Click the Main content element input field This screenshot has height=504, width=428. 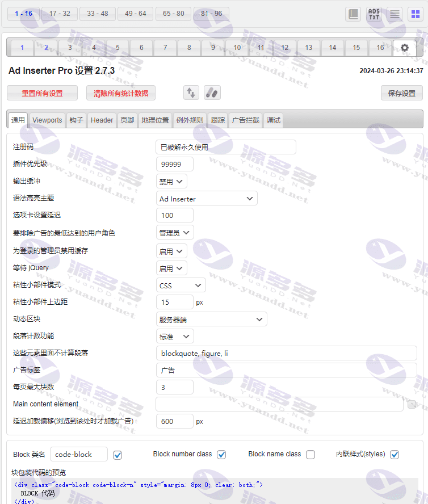pyautogui.click(x=279, y=404)
